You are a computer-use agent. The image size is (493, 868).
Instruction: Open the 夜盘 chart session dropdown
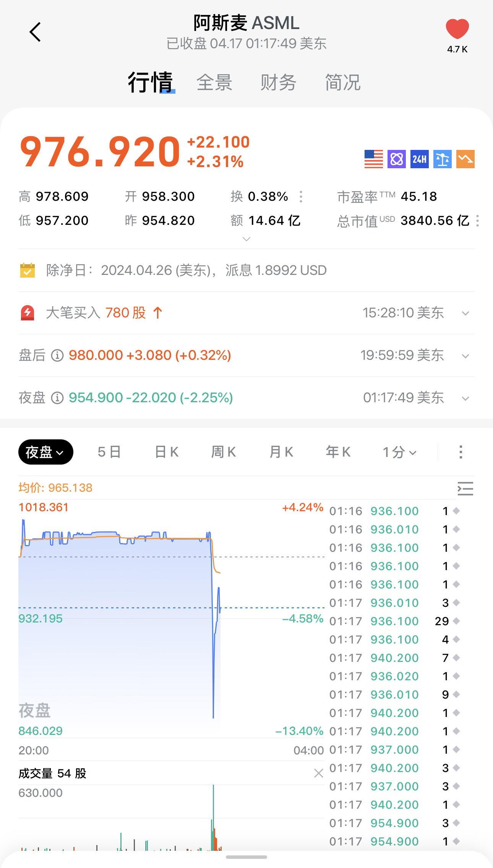pyautogui.click(x=45, y=452)
